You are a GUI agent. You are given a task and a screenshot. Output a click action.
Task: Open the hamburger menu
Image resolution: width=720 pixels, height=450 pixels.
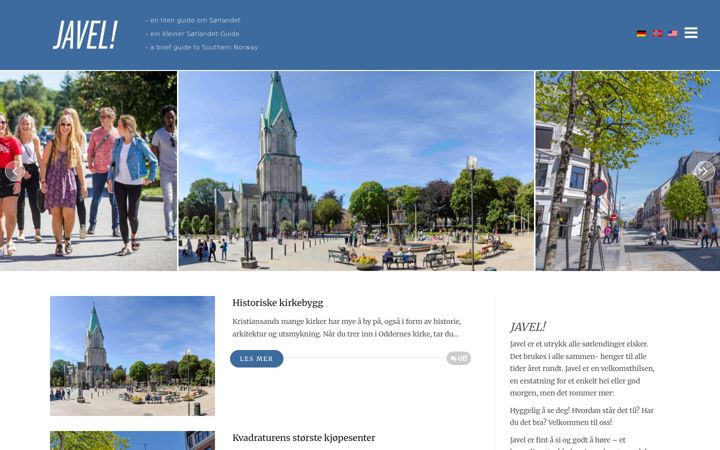(691, 33)
